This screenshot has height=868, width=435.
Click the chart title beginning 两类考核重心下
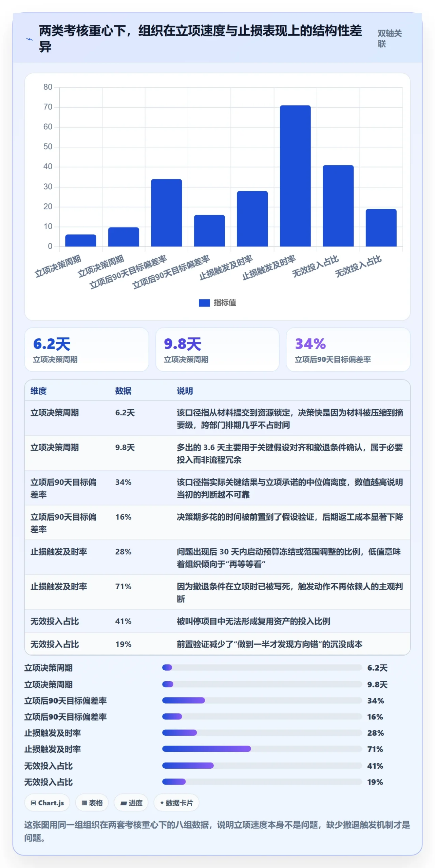click(x=201, y=38)
